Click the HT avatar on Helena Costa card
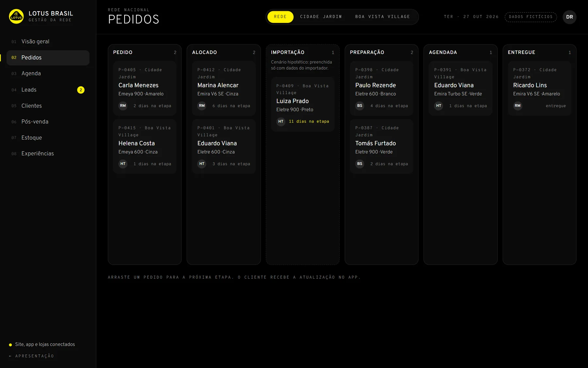The height and width of the screenshot is (368, 588). click(x=123, y=164)
